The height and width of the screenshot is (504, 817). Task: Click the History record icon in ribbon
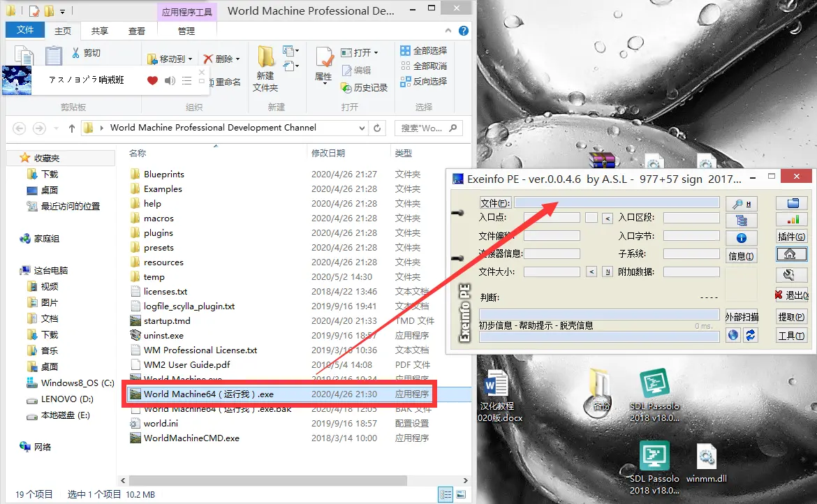346,87
